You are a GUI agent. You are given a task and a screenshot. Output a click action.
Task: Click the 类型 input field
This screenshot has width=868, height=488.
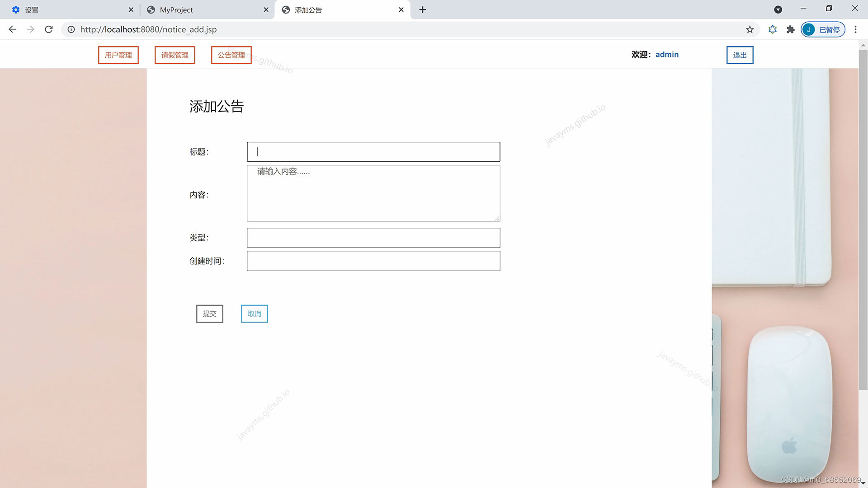(x=373, y=238)
